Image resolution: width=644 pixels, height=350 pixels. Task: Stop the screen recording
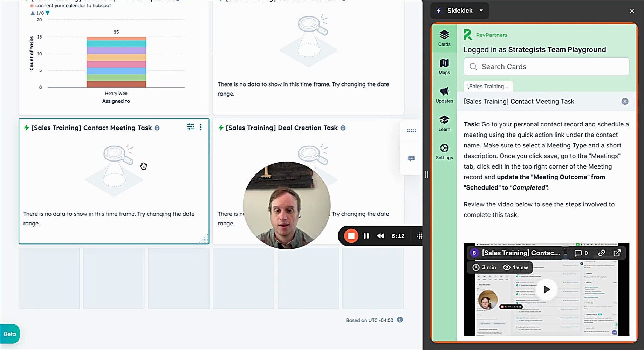click(x=351, y=236)
